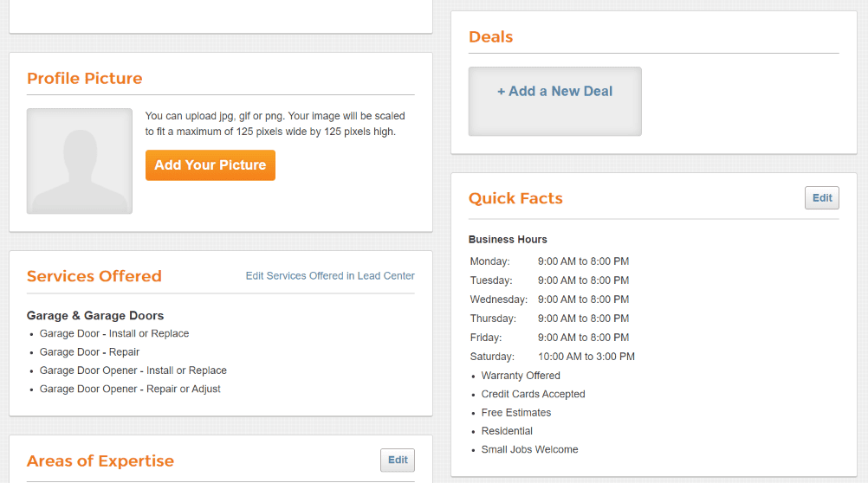Click the Small Jobs Welcome bullet

click(530, 449)
